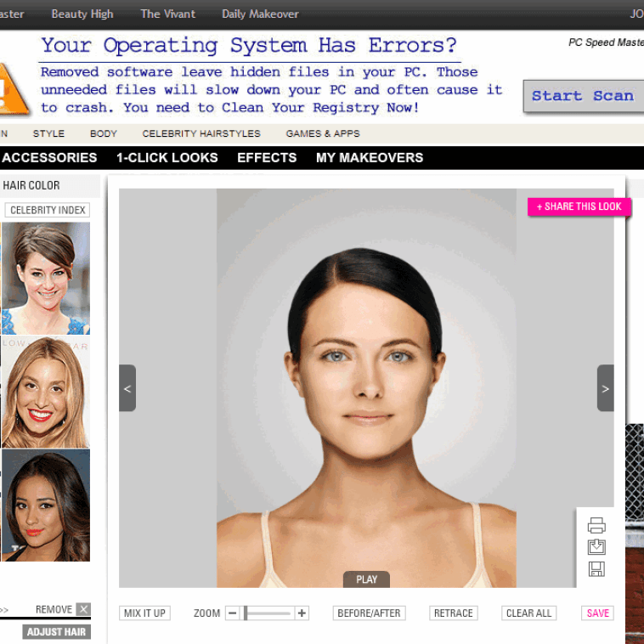Open the CELEBRITY INDEX button
644x644 pixels.
(48, 210)
